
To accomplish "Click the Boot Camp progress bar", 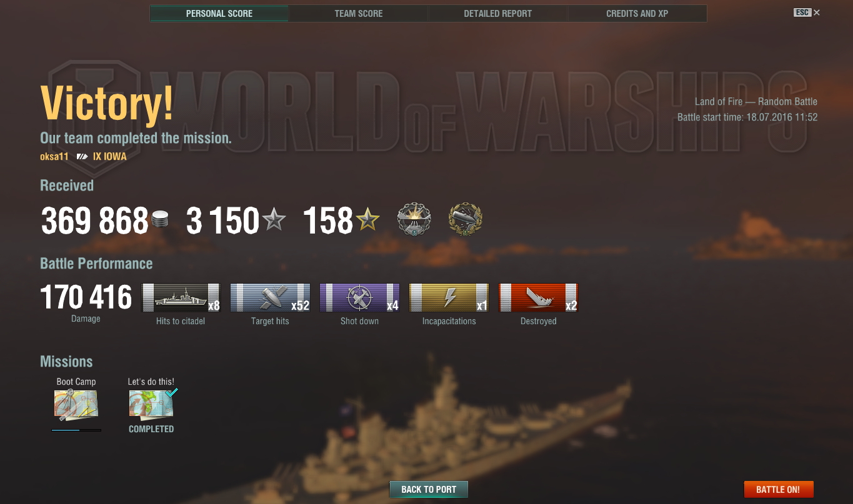I will 76,430.
